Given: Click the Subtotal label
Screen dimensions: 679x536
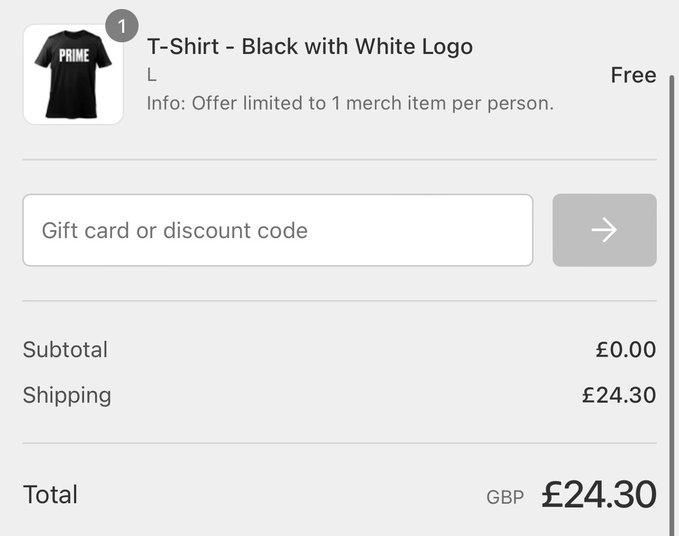Looking at the screenshot, I should pyautogui.click(x=65, y=350).
